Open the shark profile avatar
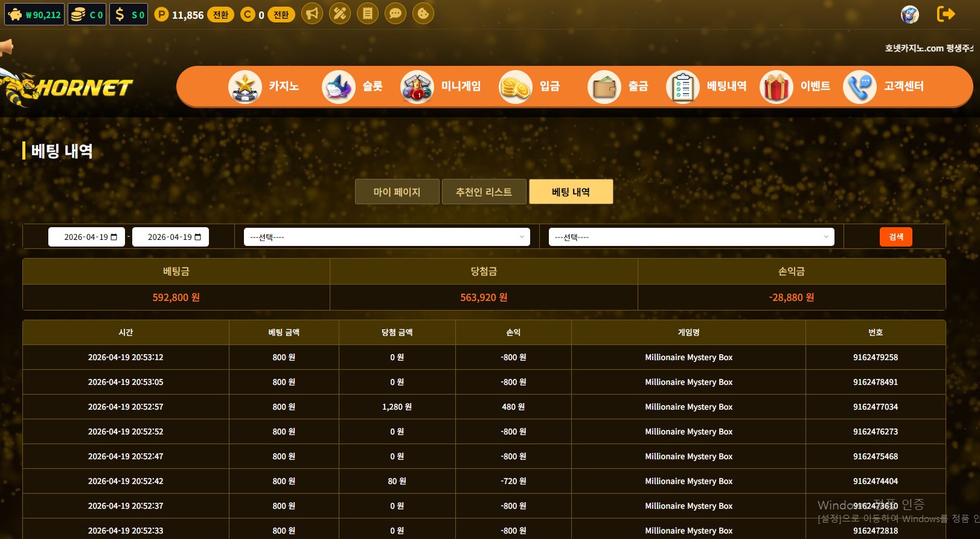 (909, 15)
